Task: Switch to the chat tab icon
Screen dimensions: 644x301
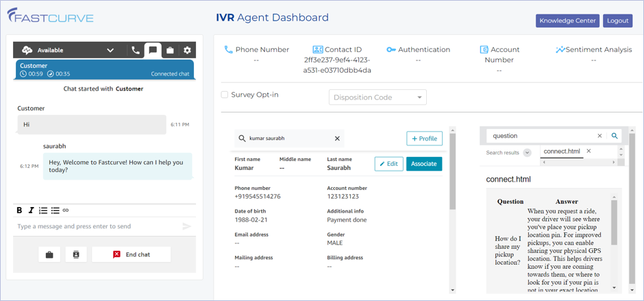Action: coord(153,50)
